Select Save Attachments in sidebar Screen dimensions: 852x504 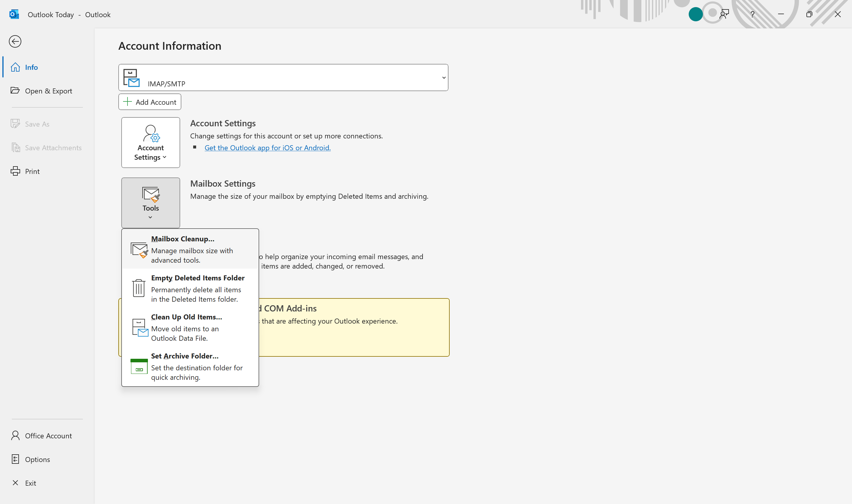click(x=47, y=148)
